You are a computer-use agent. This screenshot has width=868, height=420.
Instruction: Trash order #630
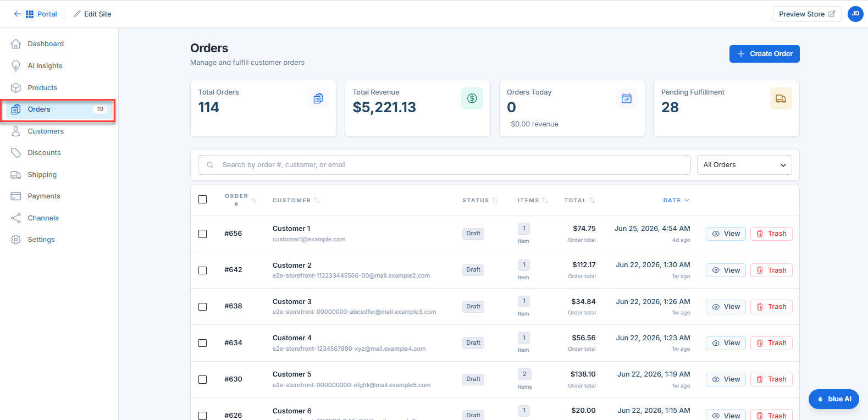[771, 379]
